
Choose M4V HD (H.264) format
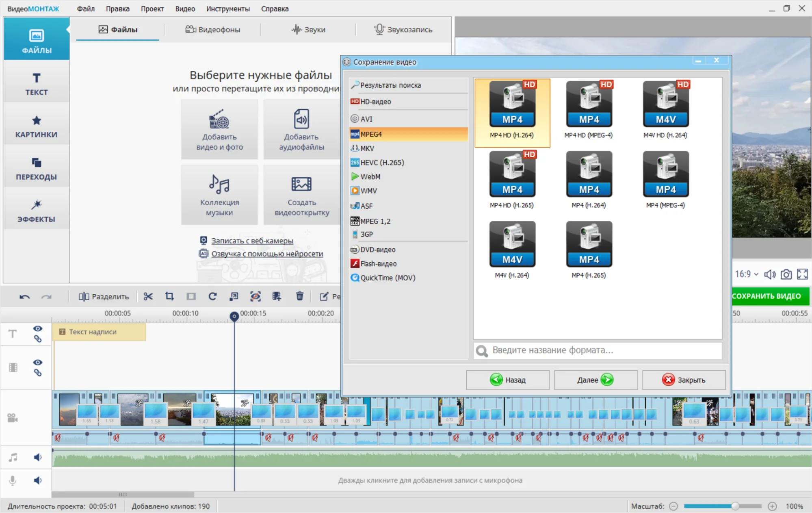pyautogui.click(x=666, y=110)
